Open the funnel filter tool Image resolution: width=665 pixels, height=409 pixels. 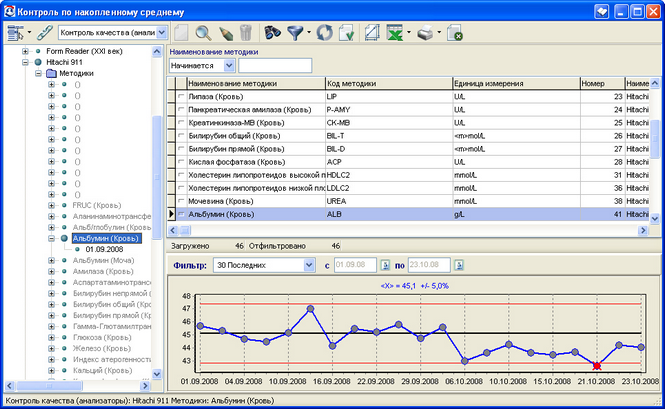[295, 33]
